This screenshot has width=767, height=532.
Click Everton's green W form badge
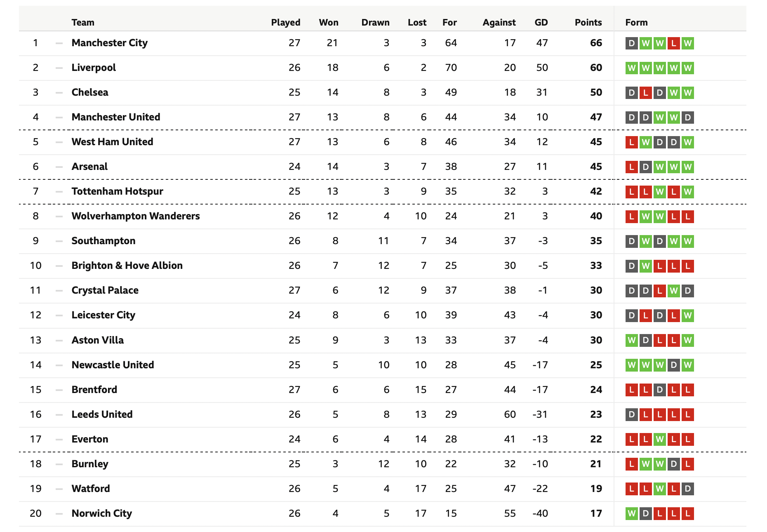660,439
